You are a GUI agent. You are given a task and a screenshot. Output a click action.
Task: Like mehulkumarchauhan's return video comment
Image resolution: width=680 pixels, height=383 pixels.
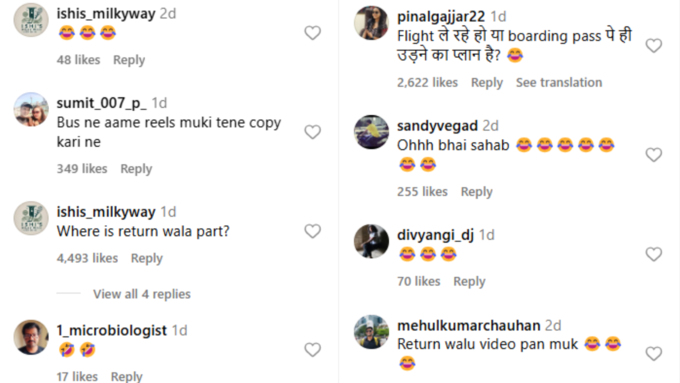654,354
